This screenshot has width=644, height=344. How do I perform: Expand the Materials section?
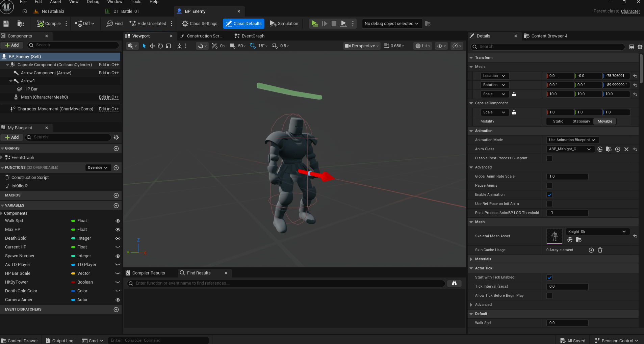[x=471, y=259]
